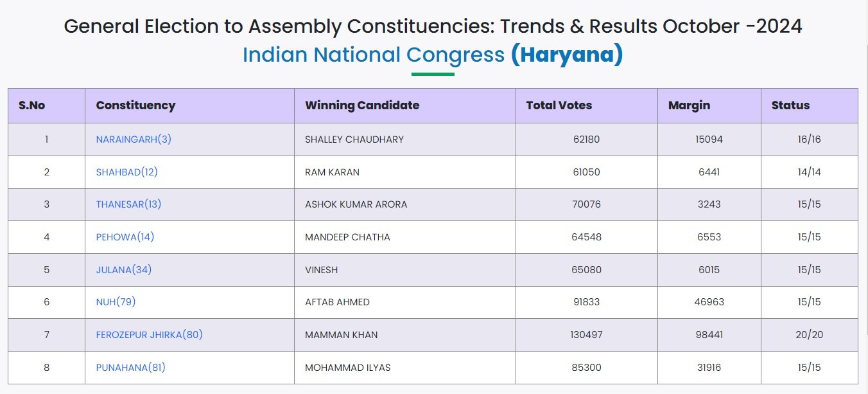
Task: Click the S.No column header
Action: click(32, 105)
